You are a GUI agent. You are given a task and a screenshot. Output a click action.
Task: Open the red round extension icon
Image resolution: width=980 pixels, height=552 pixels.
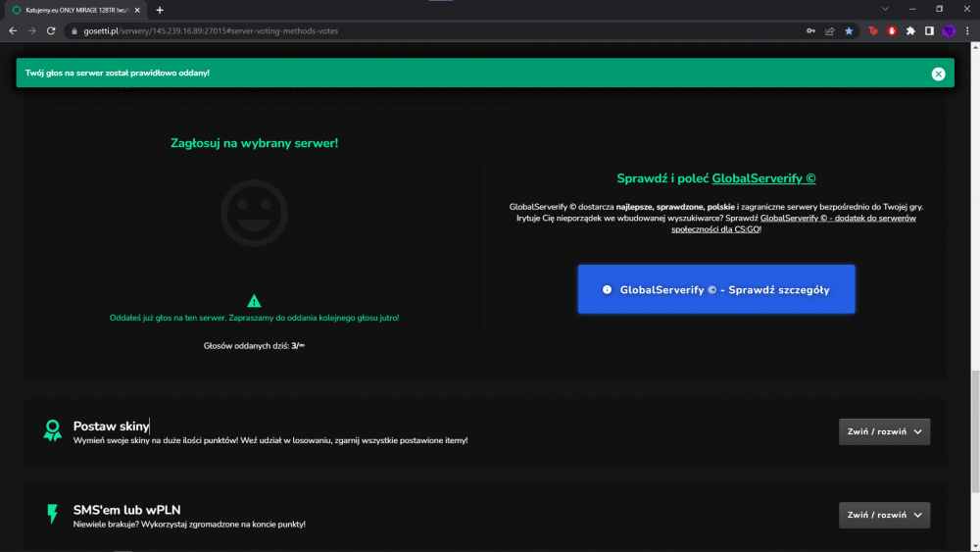point(892,30)
